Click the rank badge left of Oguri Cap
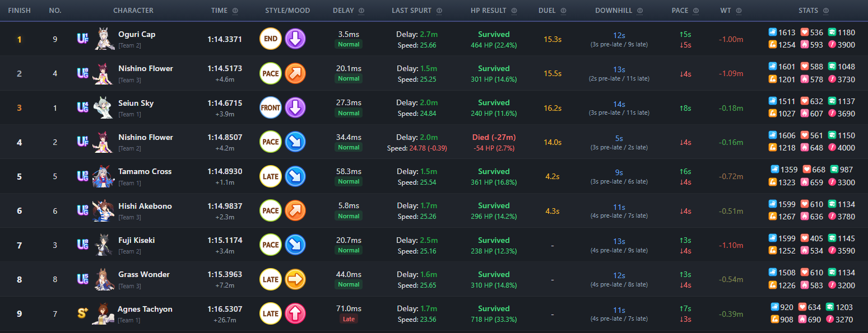This screenshot has width=868, height=333. (x=82, y=39)
